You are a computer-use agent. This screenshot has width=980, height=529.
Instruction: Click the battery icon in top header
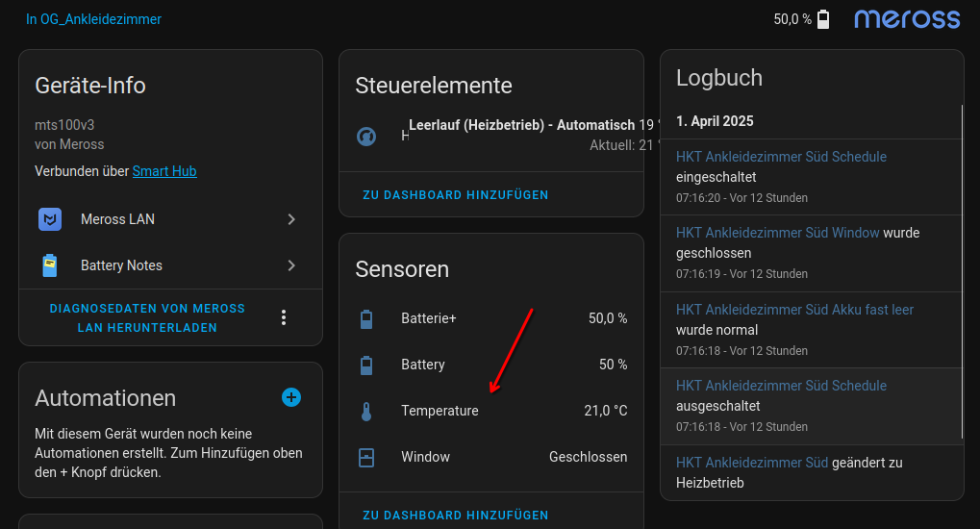[x=823, y=19]
